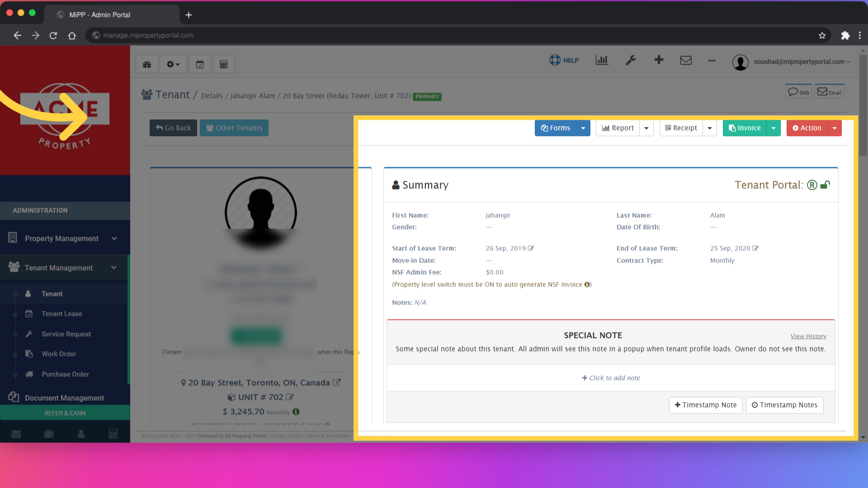Open the calculator toolbar icon
Viewport: 868px width, 488px height.
223,64
